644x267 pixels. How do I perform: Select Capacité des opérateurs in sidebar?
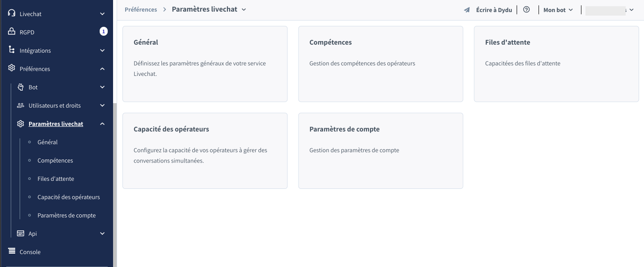click(69, 197)
